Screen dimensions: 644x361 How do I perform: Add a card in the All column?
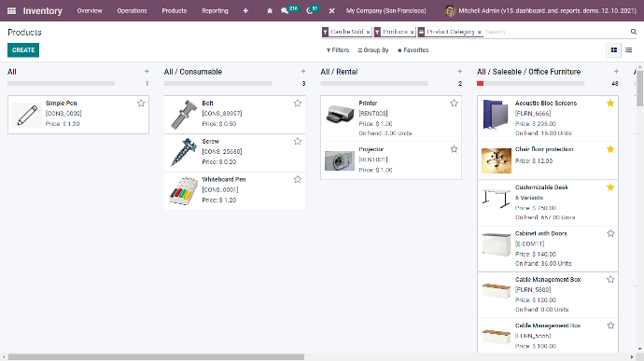click(x=147, y=72)
